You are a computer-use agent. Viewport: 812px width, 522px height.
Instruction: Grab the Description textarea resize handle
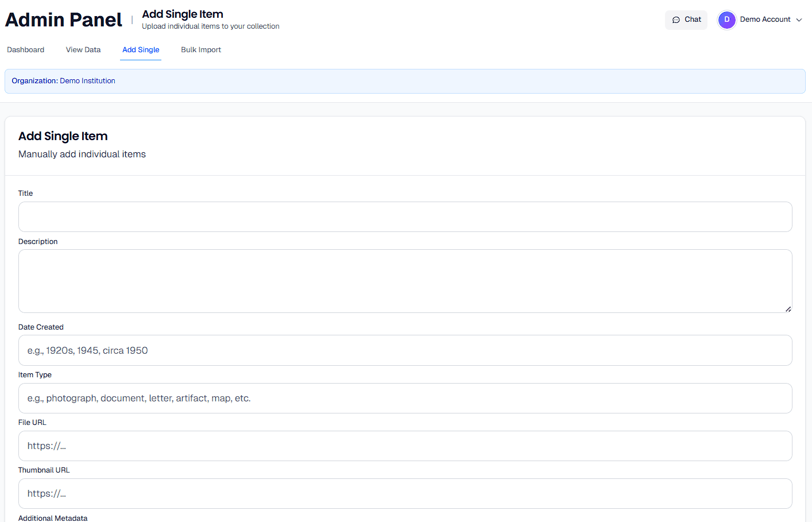click(x=788, y=309)
